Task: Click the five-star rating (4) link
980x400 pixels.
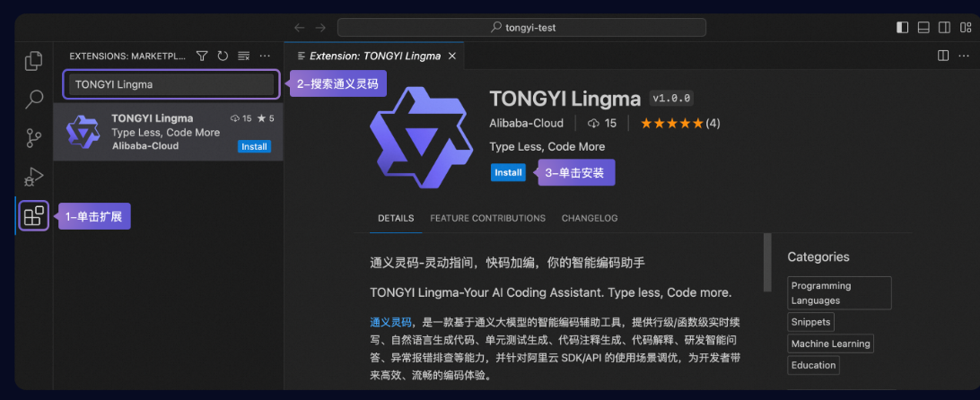Action: [x=680, y=123]
